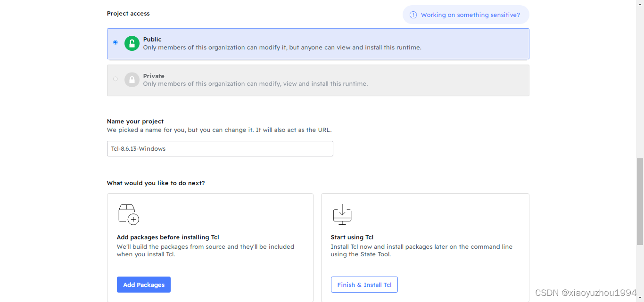Open the 'Working on something sensitive?' link text
The height and width of the screenshot is (302, 644).
pos(470,15)
